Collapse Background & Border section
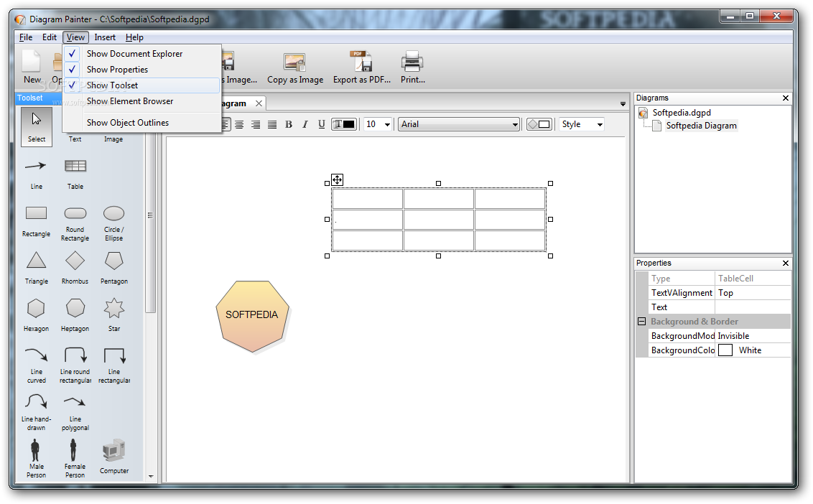813x504 pixels. (641, 322)
